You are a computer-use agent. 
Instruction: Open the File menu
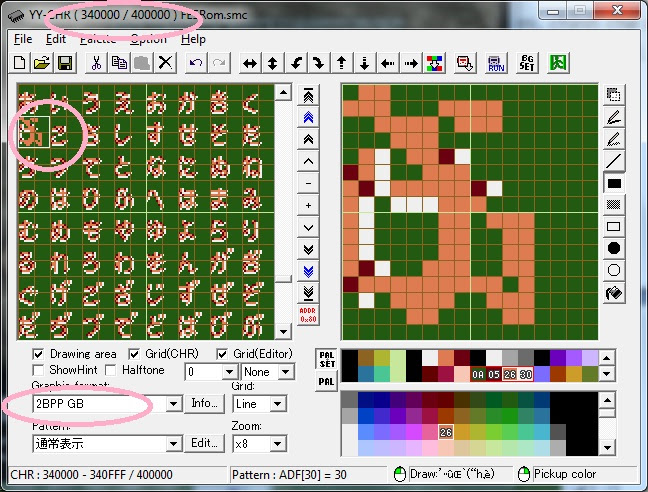23,39
